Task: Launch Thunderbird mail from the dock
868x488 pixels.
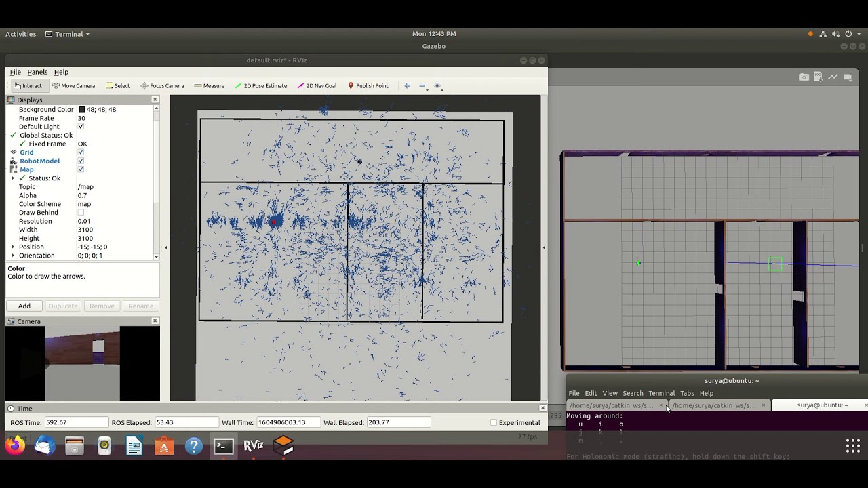Action: click(45, 446)
